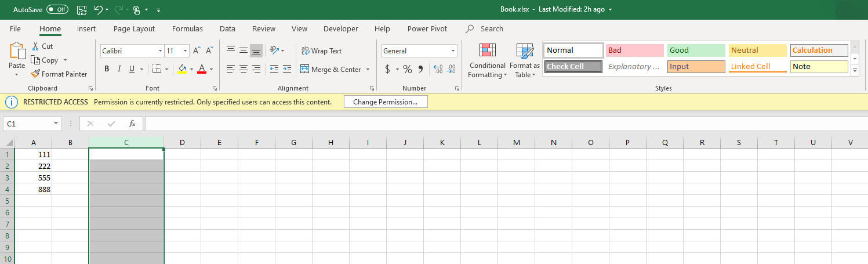Open the text Orientation options
This screenshot has height=264, width=868.
coord(277,50)
